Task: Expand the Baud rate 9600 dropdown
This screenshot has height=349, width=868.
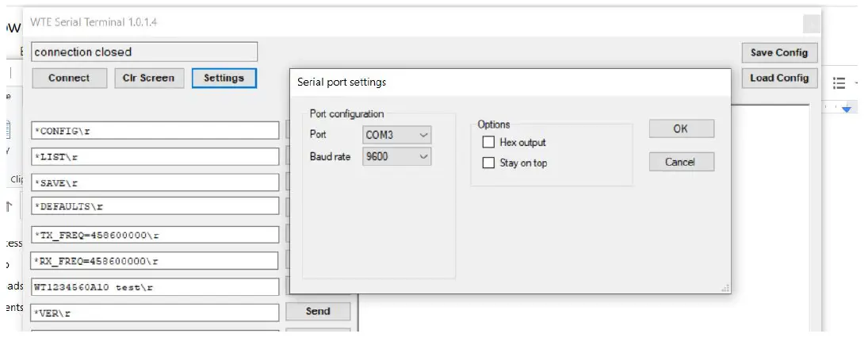Action: click(x=397, y=157)
